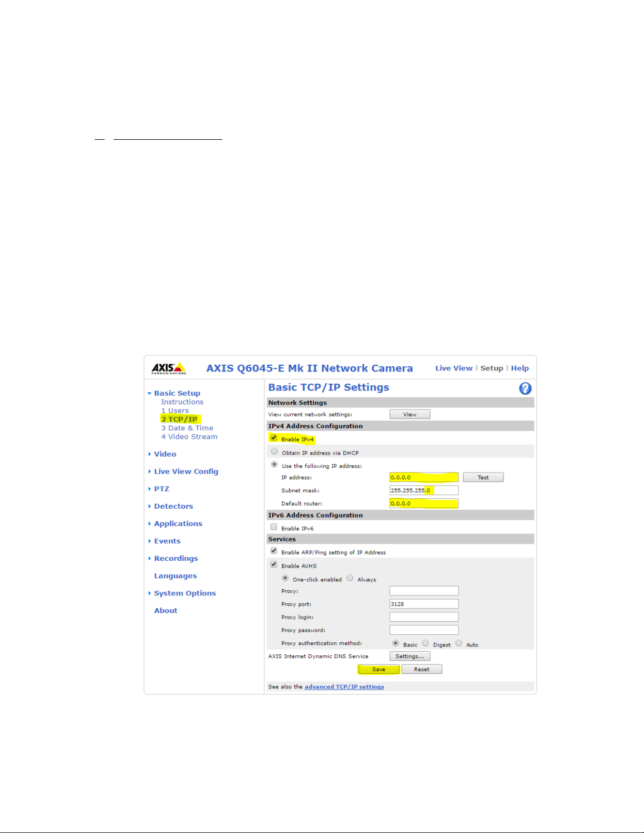The height and width of the screenshot is (833, 644).
Task: Click the AXIS logo
Action: pos(168,368)
